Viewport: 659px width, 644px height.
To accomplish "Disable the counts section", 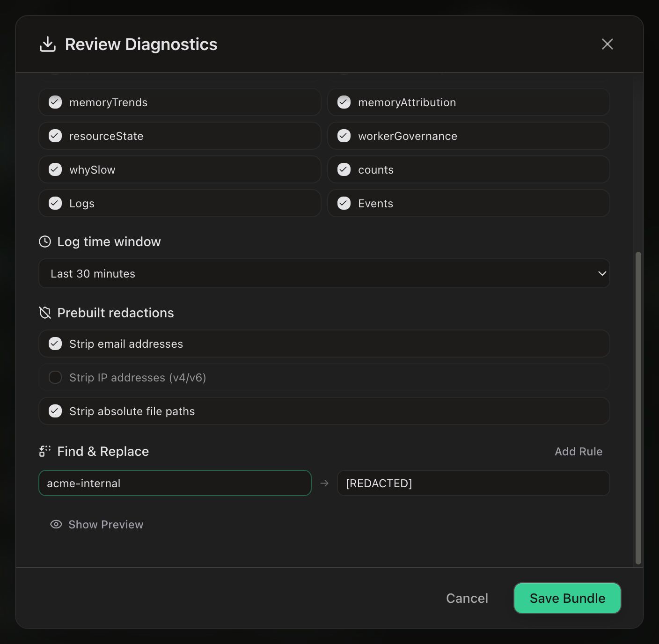I will tap(344, 169).
